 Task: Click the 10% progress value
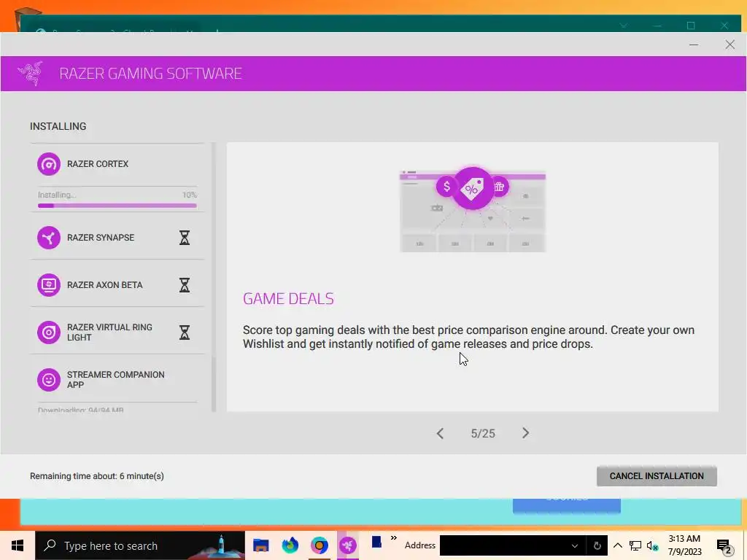pos(189,195)
